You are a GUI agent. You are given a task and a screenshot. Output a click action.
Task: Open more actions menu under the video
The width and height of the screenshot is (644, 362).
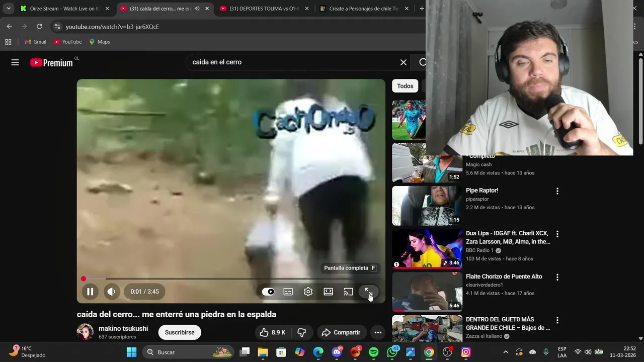click(x=378, y=332)
